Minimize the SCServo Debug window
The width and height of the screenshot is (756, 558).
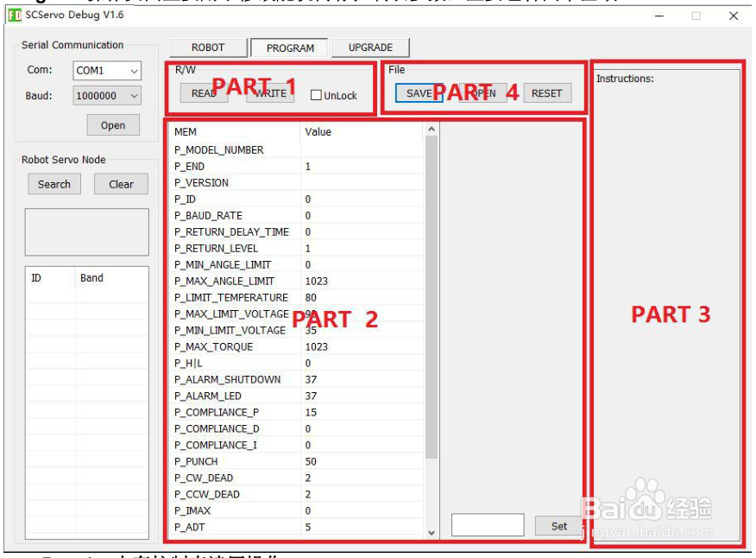coord(659,16)
